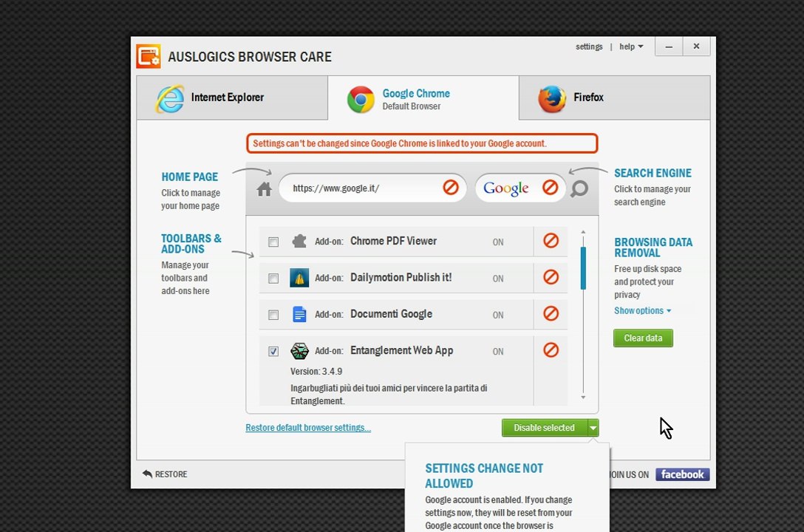Expand Show options under Browsing Data Removal
The image size is (804, 532).
pyautogui.click(x=642, y=310)
